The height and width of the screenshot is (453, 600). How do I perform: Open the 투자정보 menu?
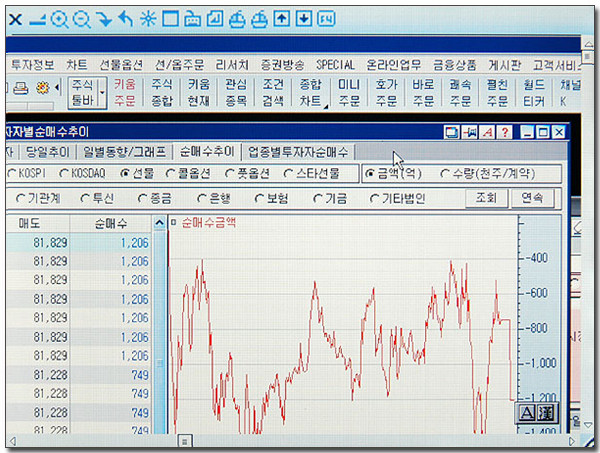click(33, 65)
